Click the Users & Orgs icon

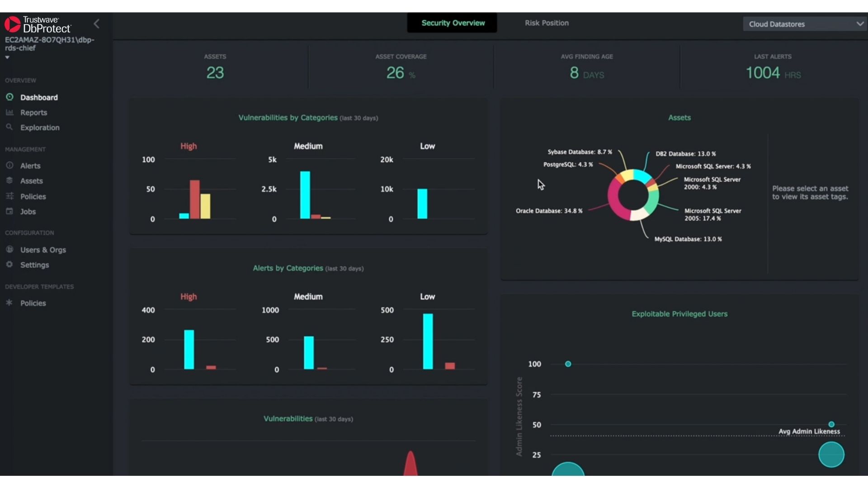coord(9,249)
